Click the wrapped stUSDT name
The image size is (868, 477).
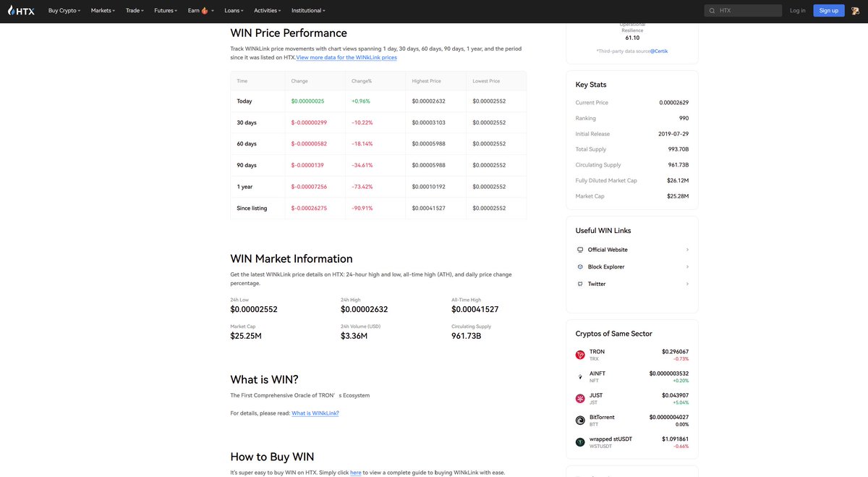click(x=610, y=439)
